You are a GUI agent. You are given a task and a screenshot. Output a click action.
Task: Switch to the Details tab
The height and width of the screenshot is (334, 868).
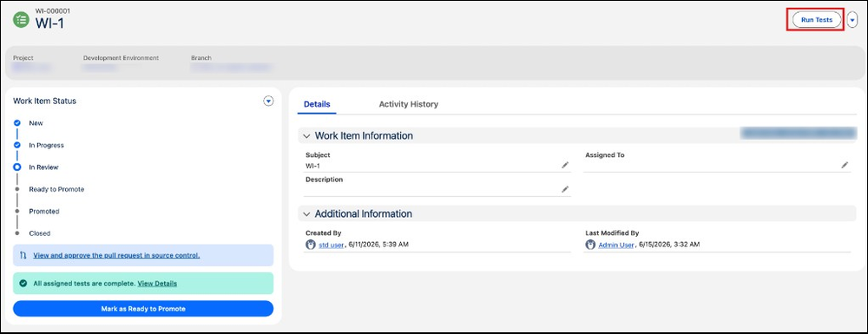point(317,104)
